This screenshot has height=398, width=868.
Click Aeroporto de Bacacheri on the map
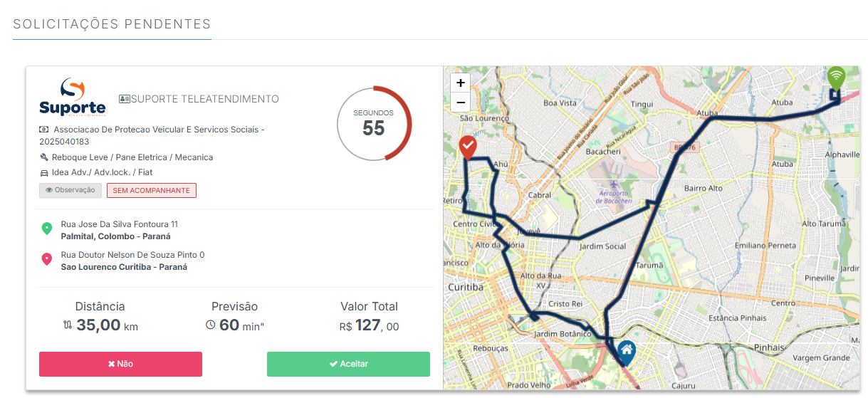(614, 196)
